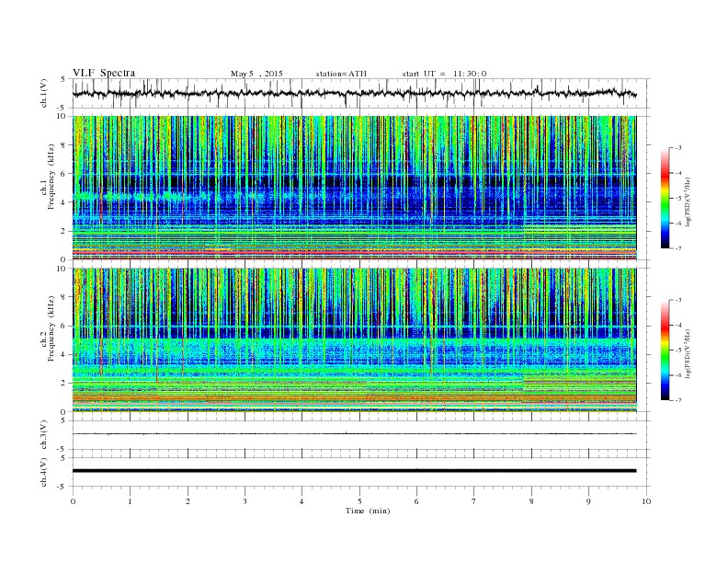Click the '10' minute time-axis tick label
Screen dimensions: 728x563
click(646, 501)
